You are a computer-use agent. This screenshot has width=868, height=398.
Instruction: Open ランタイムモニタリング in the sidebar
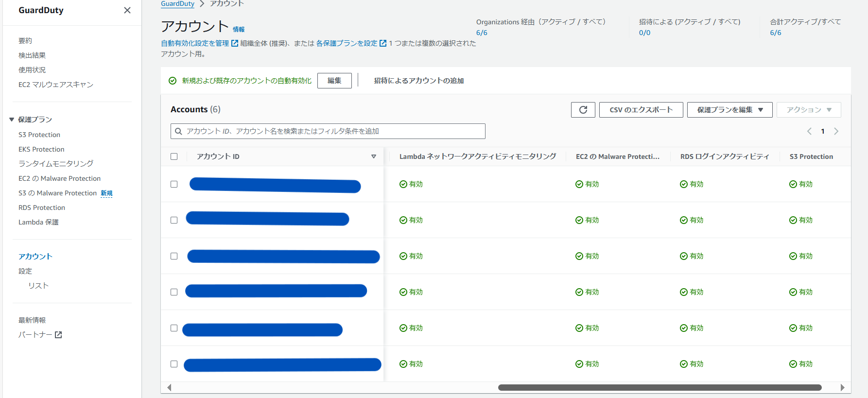click(56, 164)
